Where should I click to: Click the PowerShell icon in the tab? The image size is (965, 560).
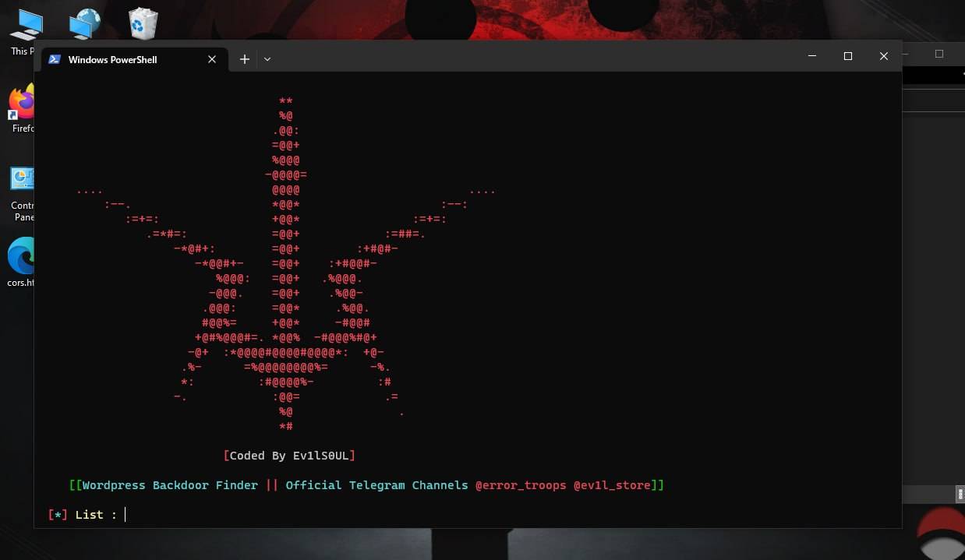pyautogui.click(x=55, y=59)
